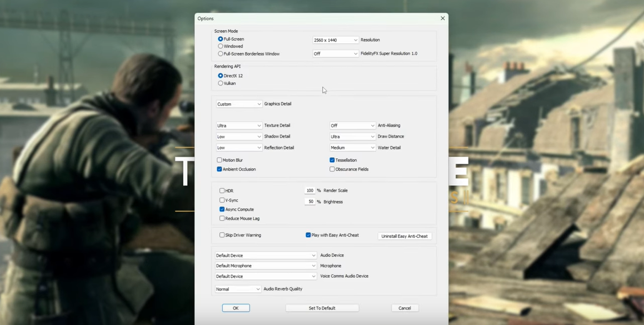
Task: Disable the Ambient Occlusion checkbox
Action: click(219, 169)
